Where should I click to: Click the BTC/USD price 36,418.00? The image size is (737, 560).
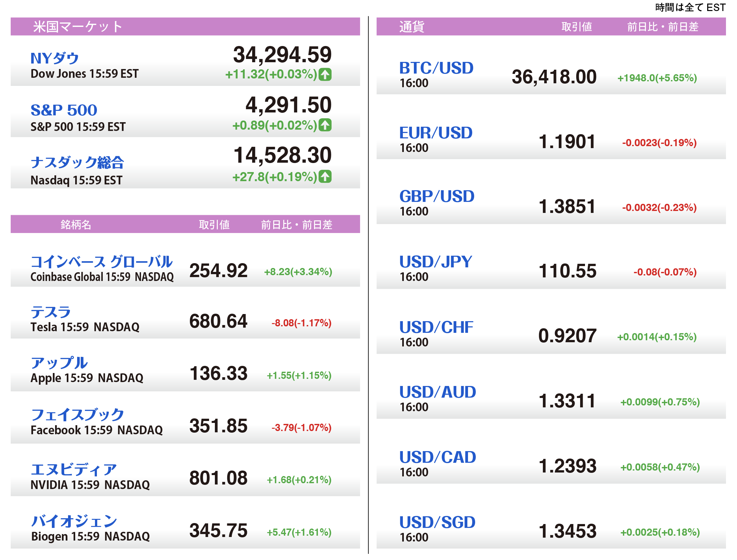pos(554,77)
